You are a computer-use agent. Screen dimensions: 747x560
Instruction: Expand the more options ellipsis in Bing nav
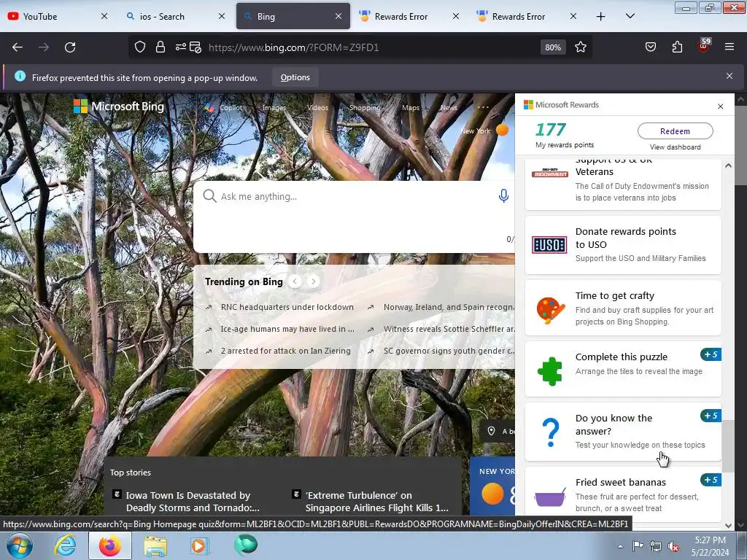483,107
